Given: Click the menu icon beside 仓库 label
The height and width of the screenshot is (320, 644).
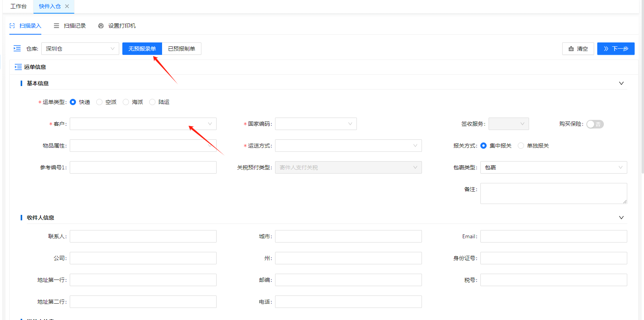Looking at the screenshot, I should (x=17, y=48).
